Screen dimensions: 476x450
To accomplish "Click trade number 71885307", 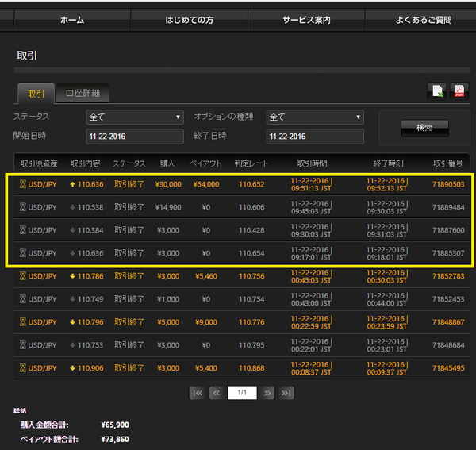I will click(448, 253).
